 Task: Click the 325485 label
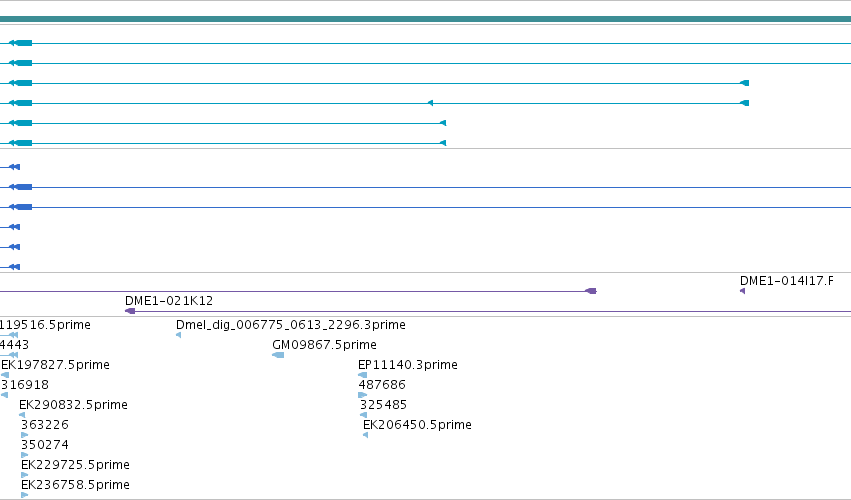click(383, 405)
